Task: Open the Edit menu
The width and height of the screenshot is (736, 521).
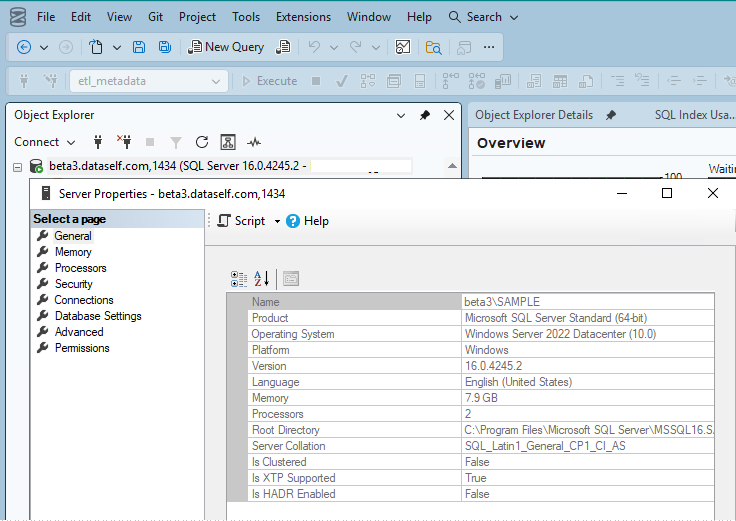Action: pyautogui.click(x=81, y=17)
